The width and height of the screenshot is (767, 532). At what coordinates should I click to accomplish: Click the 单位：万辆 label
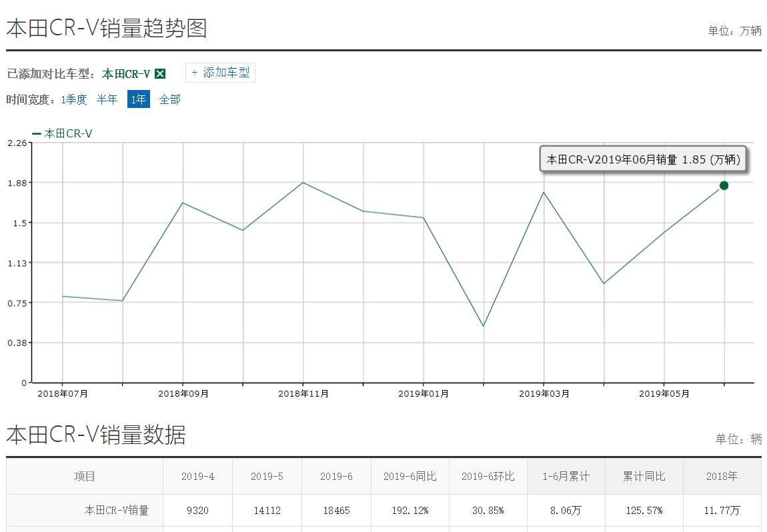(735, 31)
